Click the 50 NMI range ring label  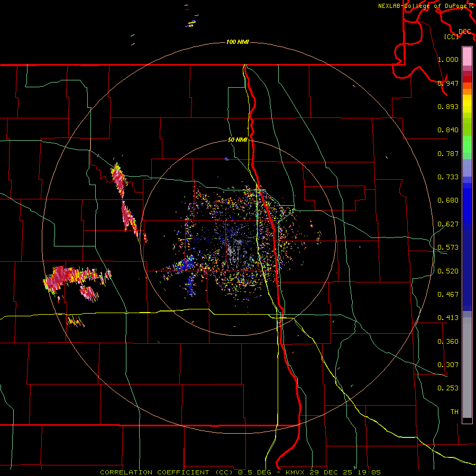coord(237,140)
